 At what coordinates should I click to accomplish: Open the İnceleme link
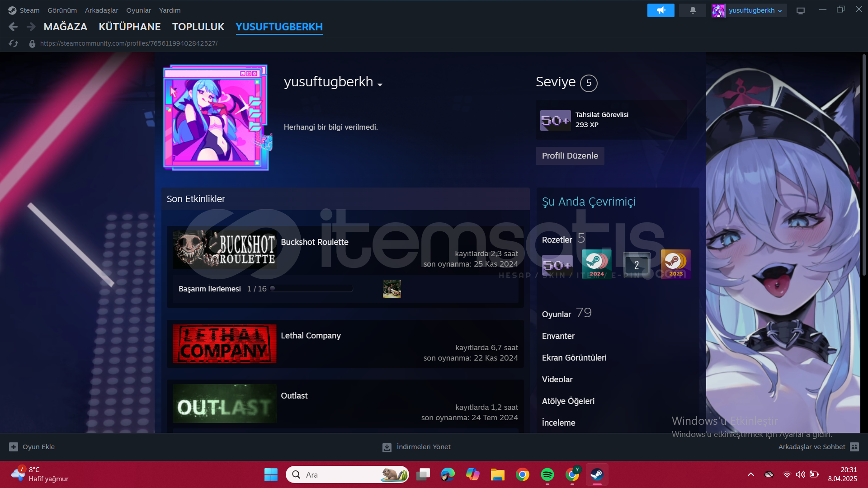pyautogui.click(x=558, y=423)
